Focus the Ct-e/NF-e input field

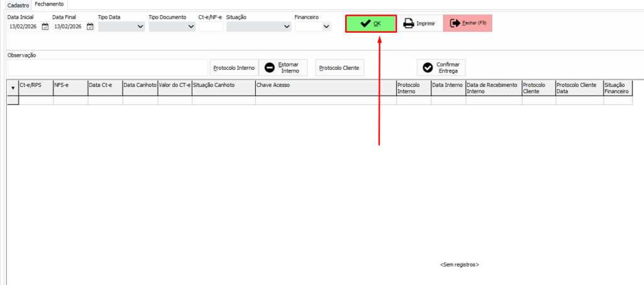pyautogui.click(x=211, y=26)
